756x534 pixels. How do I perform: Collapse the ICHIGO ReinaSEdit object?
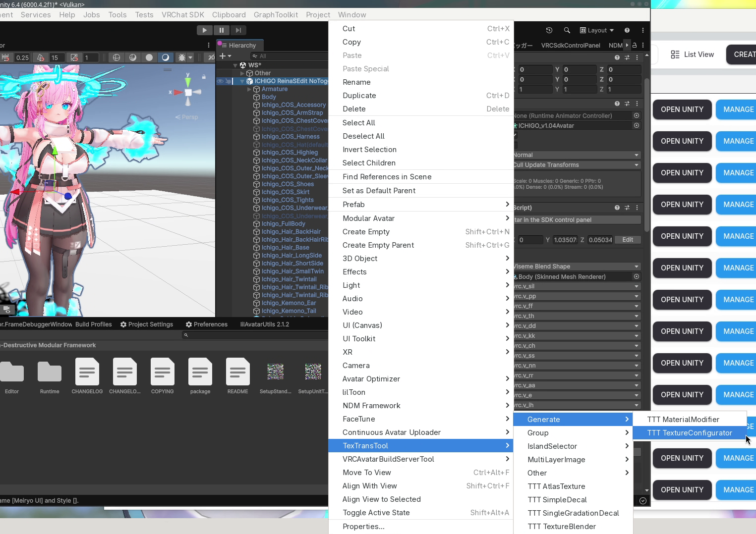coord(242,81)
